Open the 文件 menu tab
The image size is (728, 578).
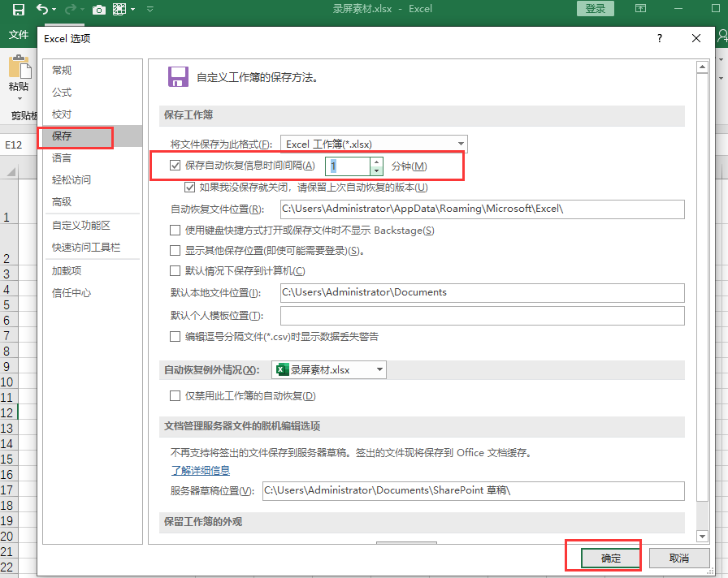(19, 35)
